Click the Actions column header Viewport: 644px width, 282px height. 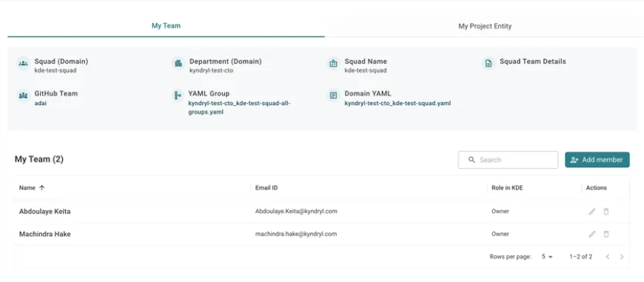tap(597, 187)
